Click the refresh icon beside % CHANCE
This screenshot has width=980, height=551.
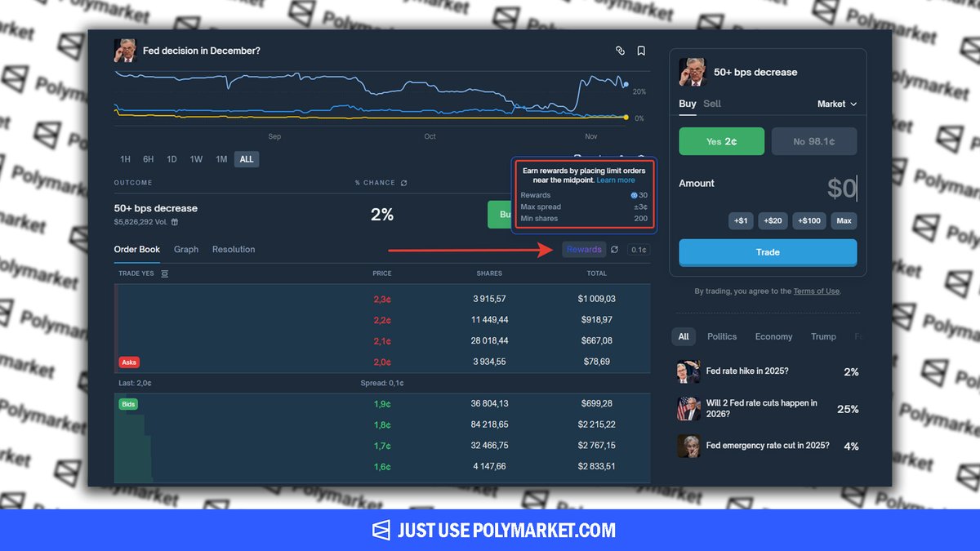click(403, 183)
